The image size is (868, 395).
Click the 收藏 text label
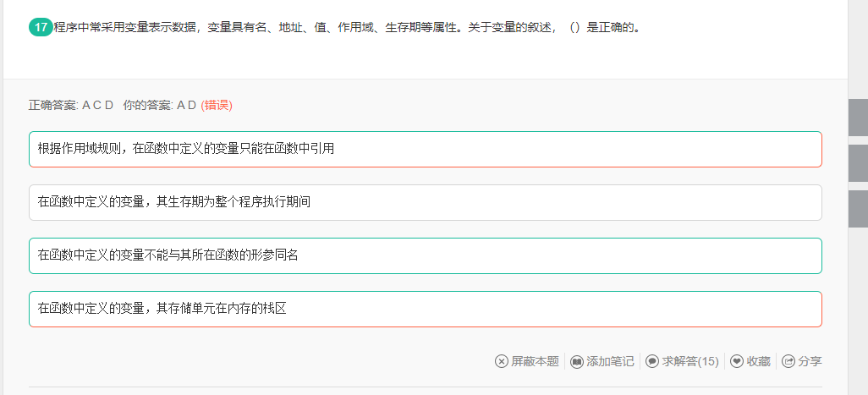coord(758,361)
